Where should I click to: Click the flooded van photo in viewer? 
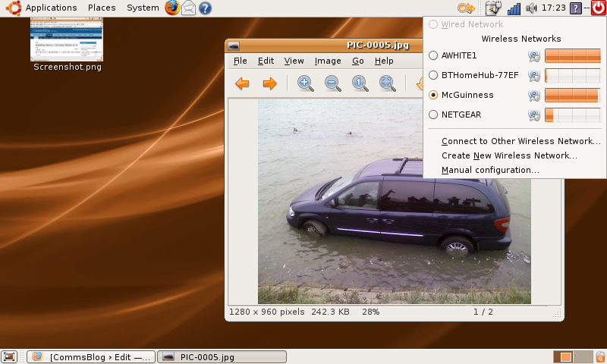[x=394, y=201]
